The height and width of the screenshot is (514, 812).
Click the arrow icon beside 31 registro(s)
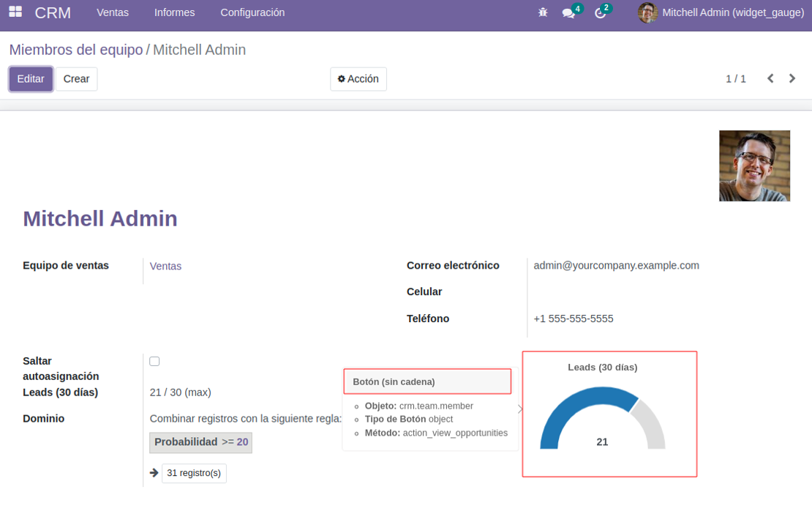pyautogui.click(x=154, y=472)
